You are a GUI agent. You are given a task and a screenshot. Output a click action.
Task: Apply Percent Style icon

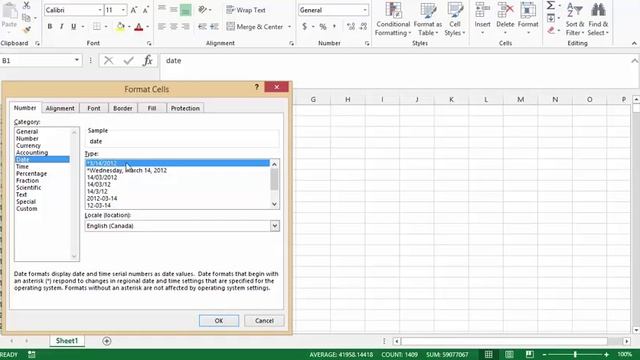tap(323, 27)
